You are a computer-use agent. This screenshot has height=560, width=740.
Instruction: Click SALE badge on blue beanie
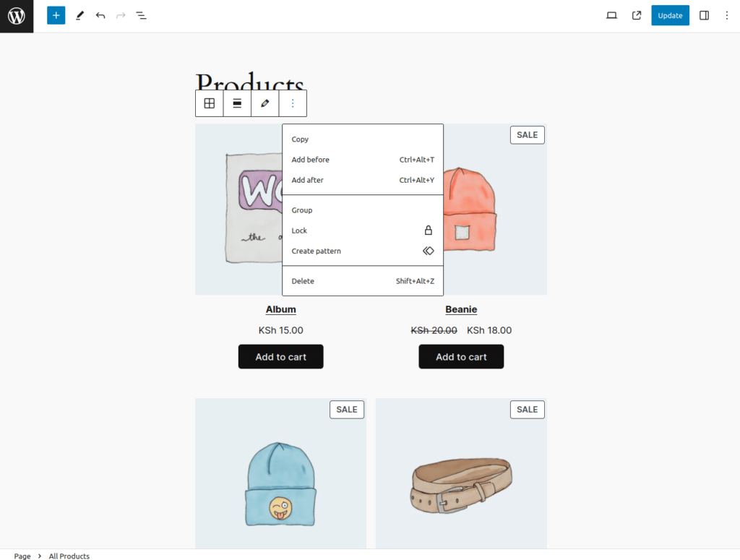tap(347, 410)
